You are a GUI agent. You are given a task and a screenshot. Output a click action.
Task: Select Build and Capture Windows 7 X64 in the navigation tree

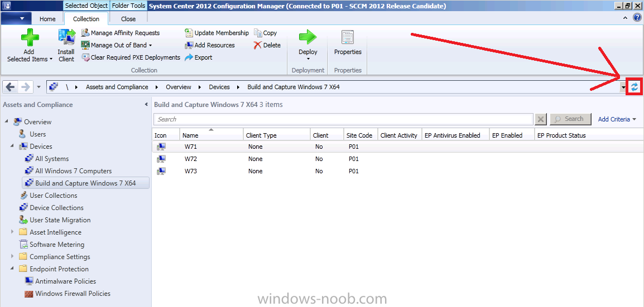[x=85, y=183]
